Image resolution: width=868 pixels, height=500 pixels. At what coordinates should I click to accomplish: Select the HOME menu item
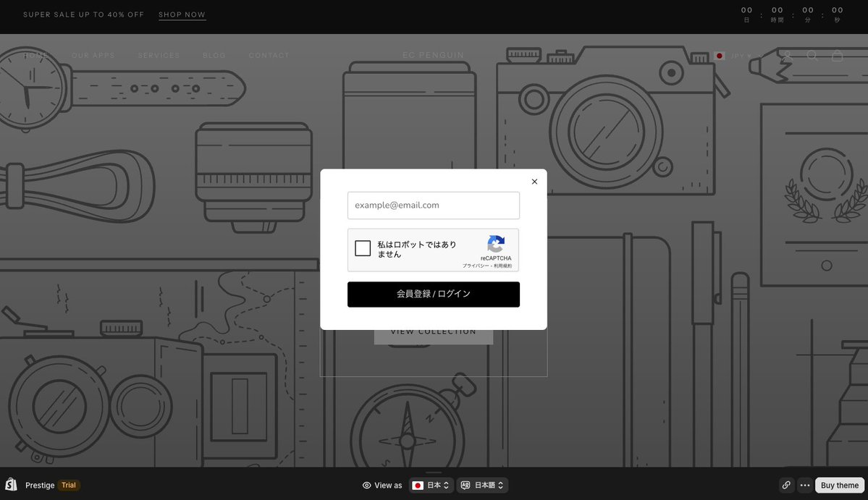click(x=37, y=54)
